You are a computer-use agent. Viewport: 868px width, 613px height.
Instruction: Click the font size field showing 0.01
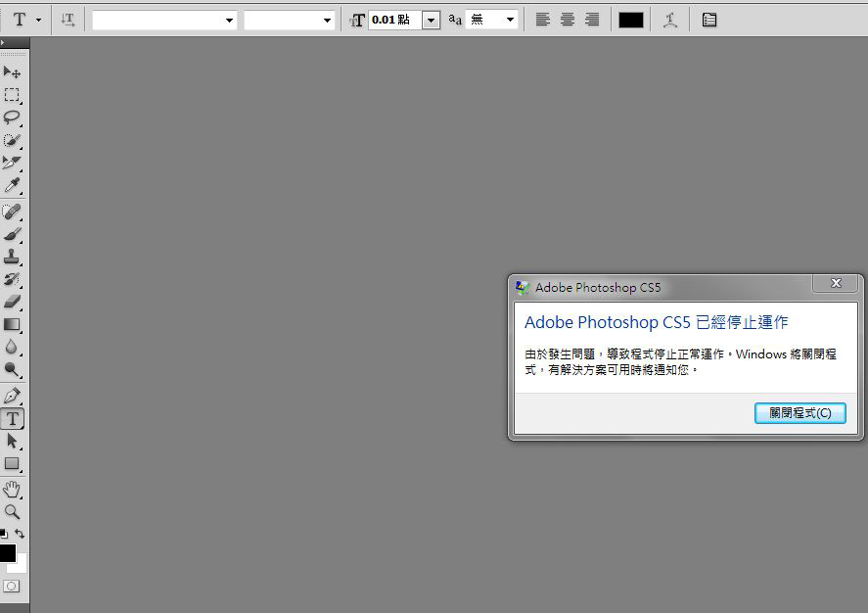tap(394, 20)
